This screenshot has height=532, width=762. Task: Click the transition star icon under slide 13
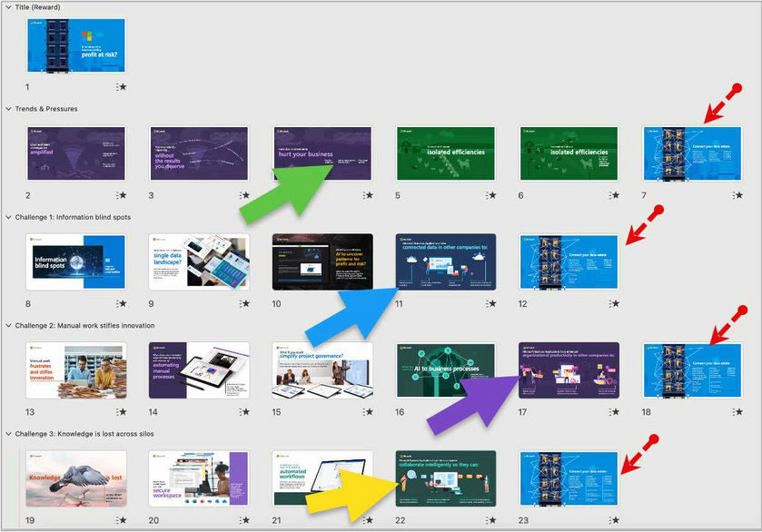click(121, 411)
